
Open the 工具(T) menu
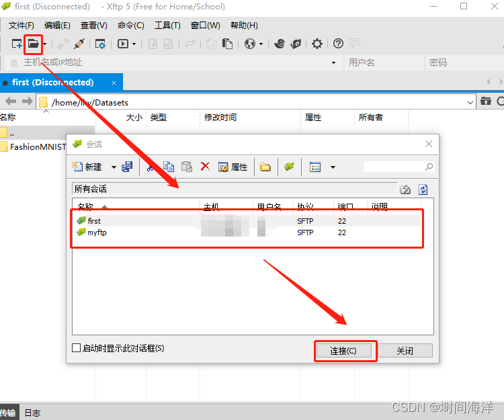tap(167, 26)
